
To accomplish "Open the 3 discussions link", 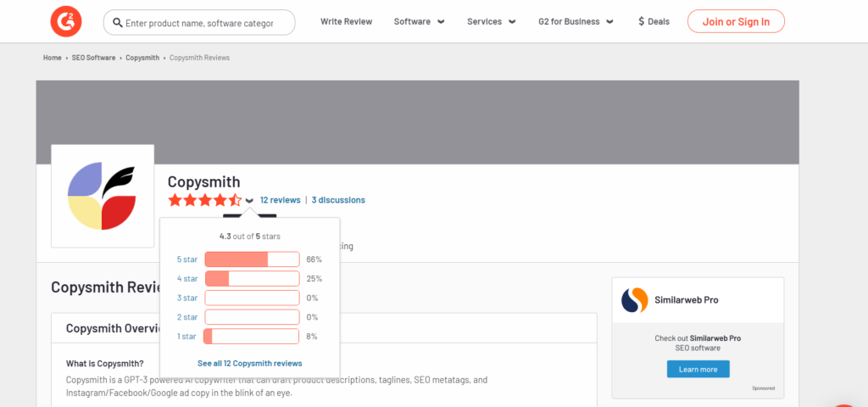I will (338, 200).
